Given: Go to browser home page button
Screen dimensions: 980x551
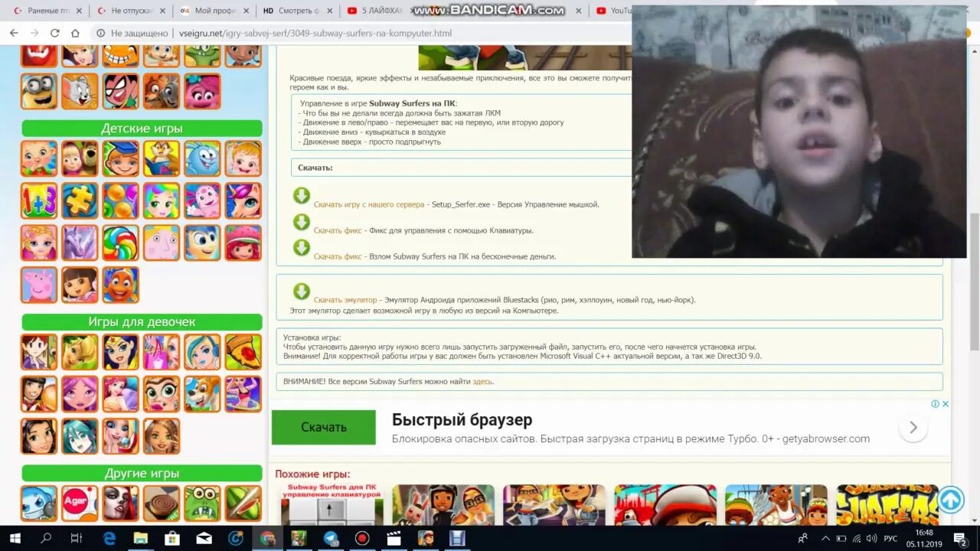Looking at the screenshot, I should pyautogui.click(x=75, y=33).
